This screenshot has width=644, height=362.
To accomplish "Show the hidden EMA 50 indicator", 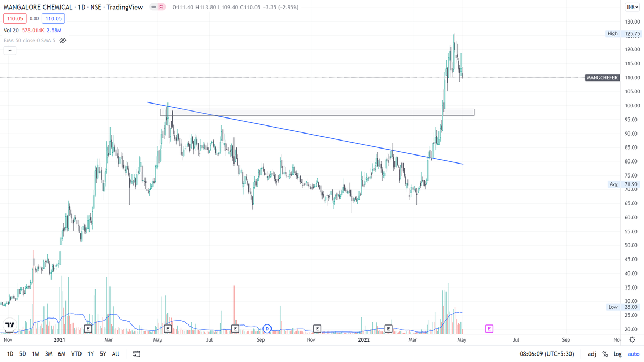I will tap(62, 40).
